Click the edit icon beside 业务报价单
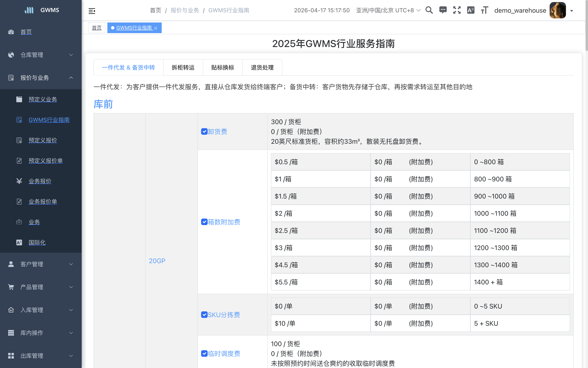The height and width of the screenshot is (368, 588). pos(19,202)
